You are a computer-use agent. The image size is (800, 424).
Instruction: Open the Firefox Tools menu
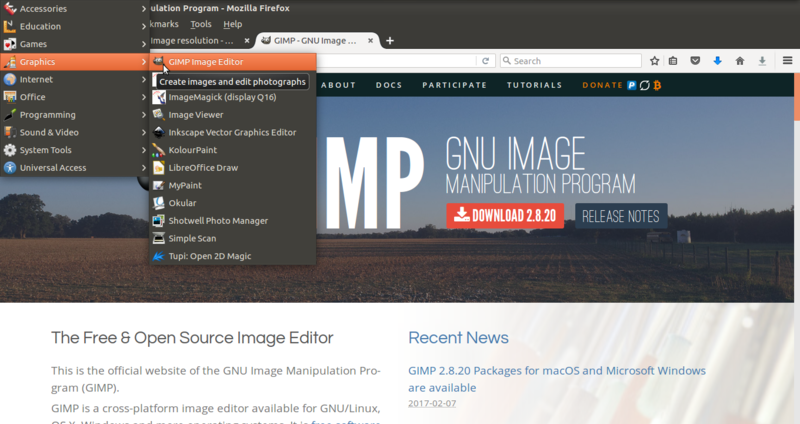click(x=201, y=24)
